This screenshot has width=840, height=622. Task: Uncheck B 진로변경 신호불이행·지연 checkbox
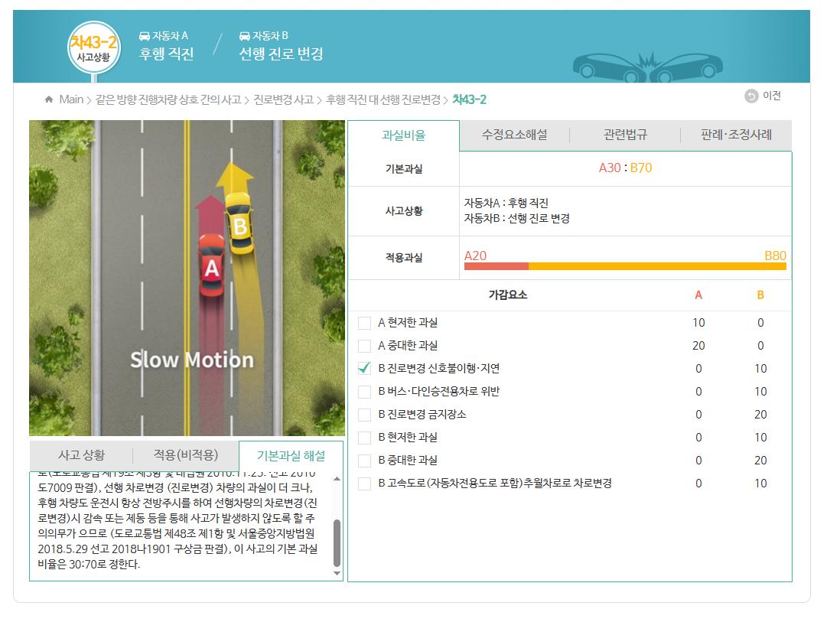tap(365, 369)
